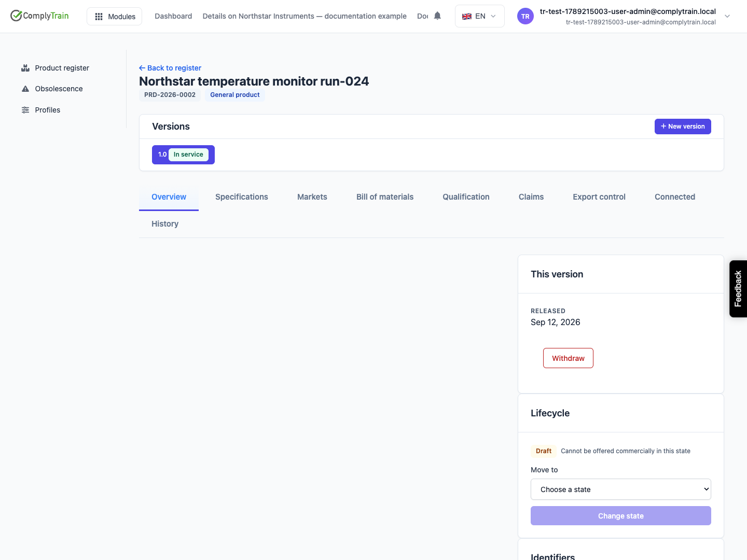Click the ComplyTrain logo

tap(39, 16)
